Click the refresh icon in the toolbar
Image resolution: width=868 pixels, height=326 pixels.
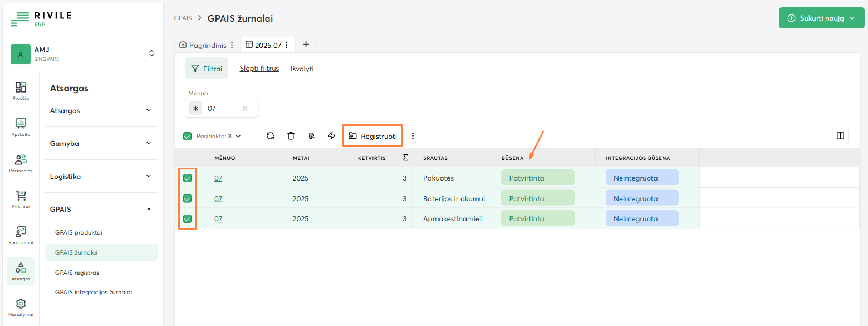point(270,135)
